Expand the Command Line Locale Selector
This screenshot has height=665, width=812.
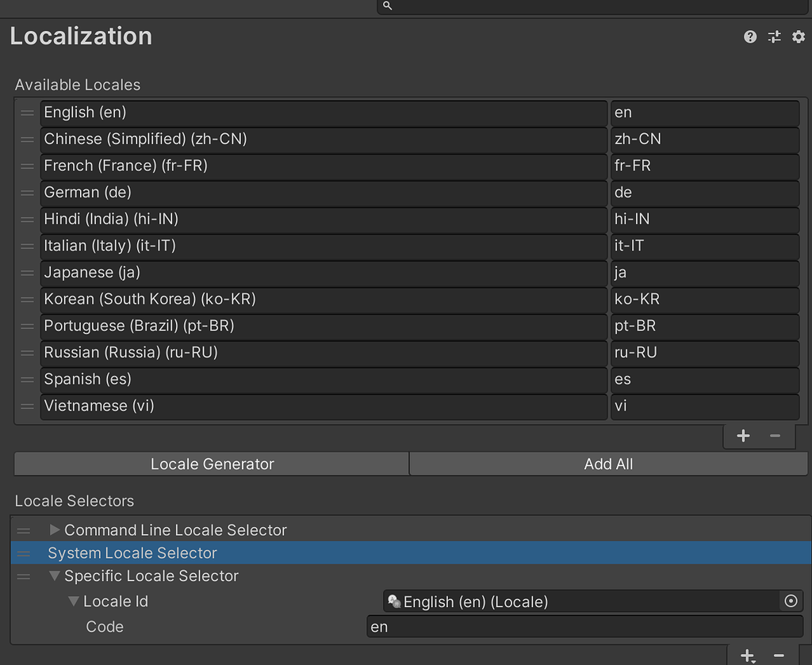point(54,529)
